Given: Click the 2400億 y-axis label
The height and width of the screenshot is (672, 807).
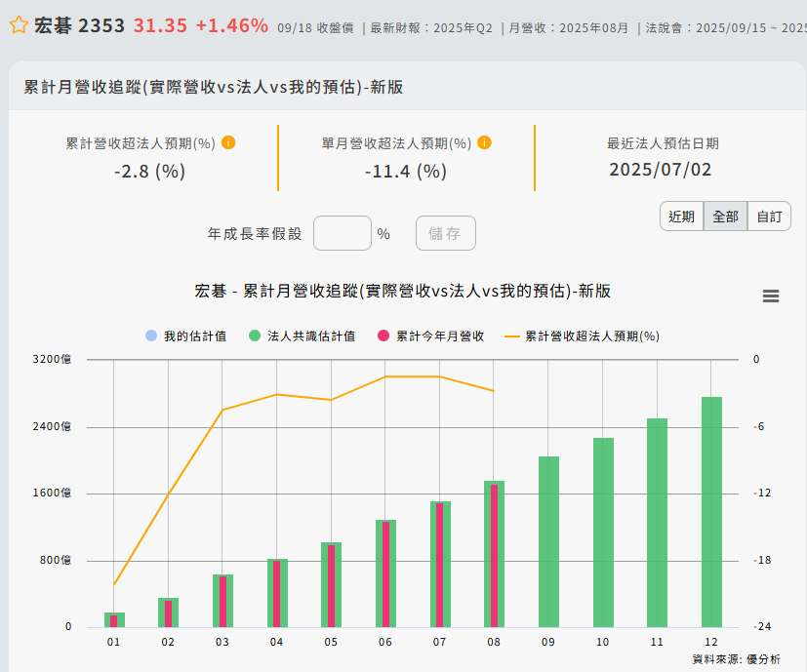Looking at the screenshot, I should (52, 426).
